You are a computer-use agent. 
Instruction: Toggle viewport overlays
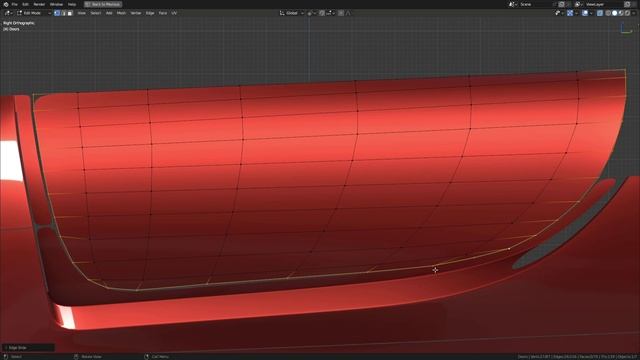[x=584, y=13]
